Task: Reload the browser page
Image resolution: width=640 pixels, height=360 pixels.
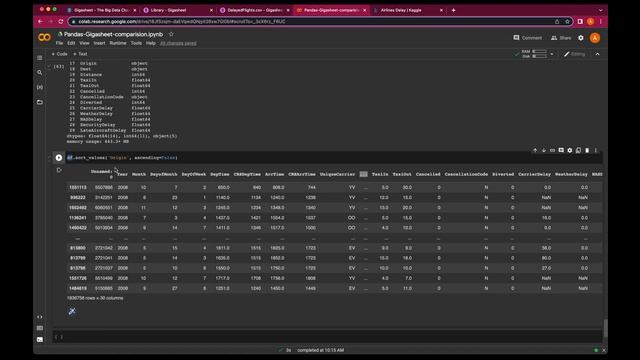Action: pyautogui.click(x=61, y=22)
